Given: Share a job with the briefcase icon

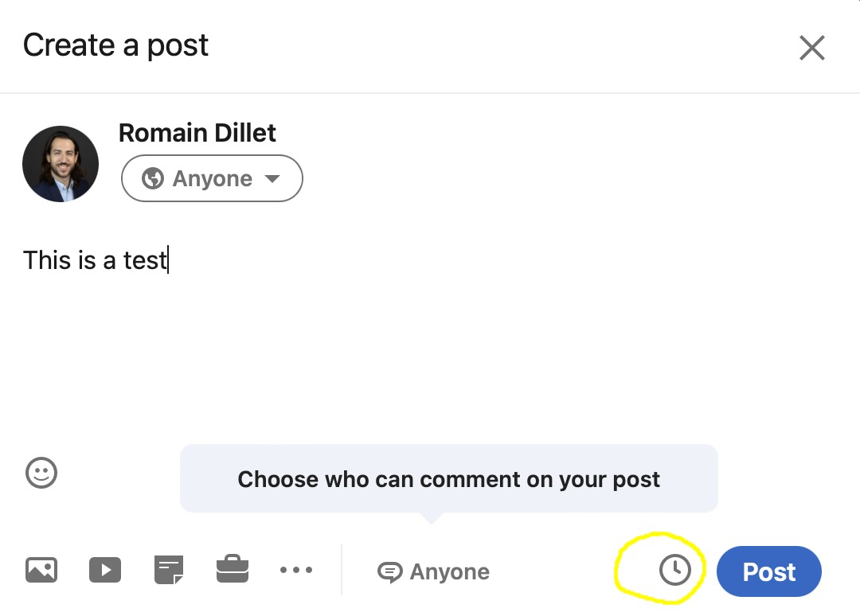Looking at the screenshot, I should pos(233,570).
